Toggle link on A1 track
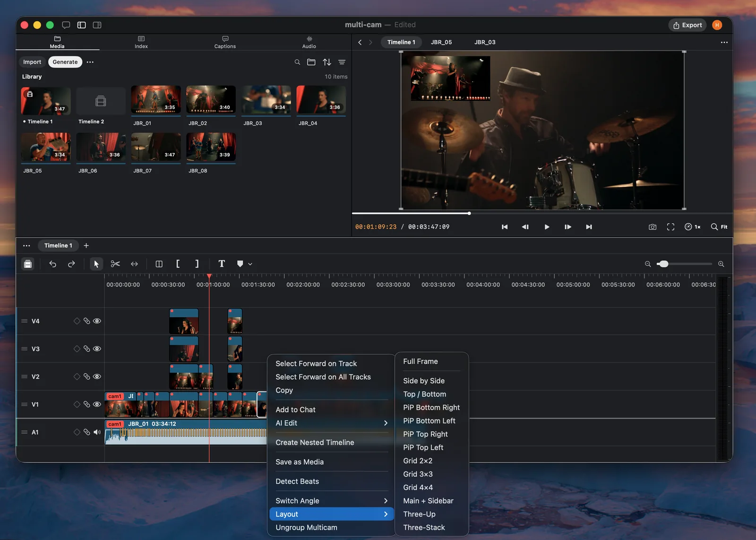 (87, 432)
